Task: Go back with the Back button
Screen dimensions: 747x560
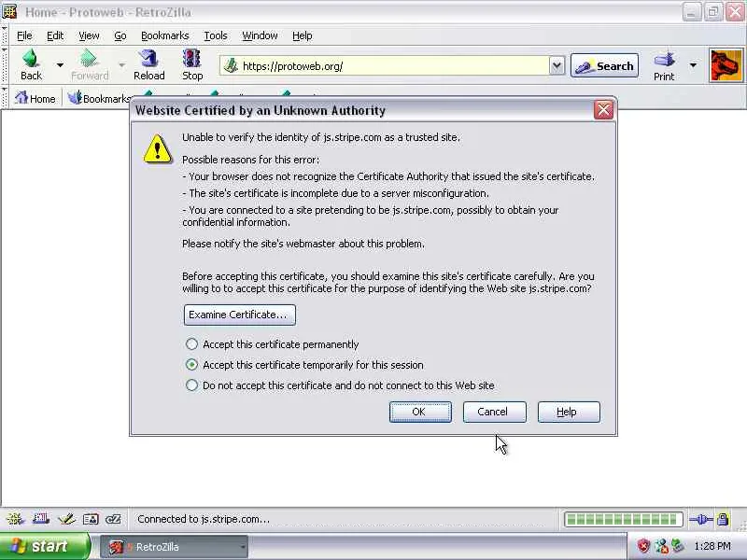Action: [31, 65]
